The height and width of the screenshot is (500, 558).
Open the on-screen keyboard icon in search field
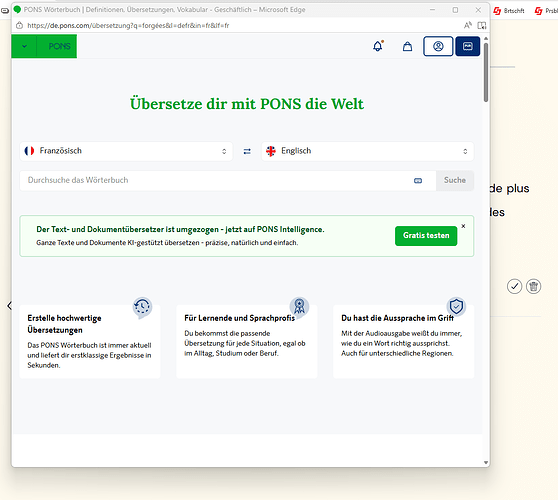[x=418, y=181]
